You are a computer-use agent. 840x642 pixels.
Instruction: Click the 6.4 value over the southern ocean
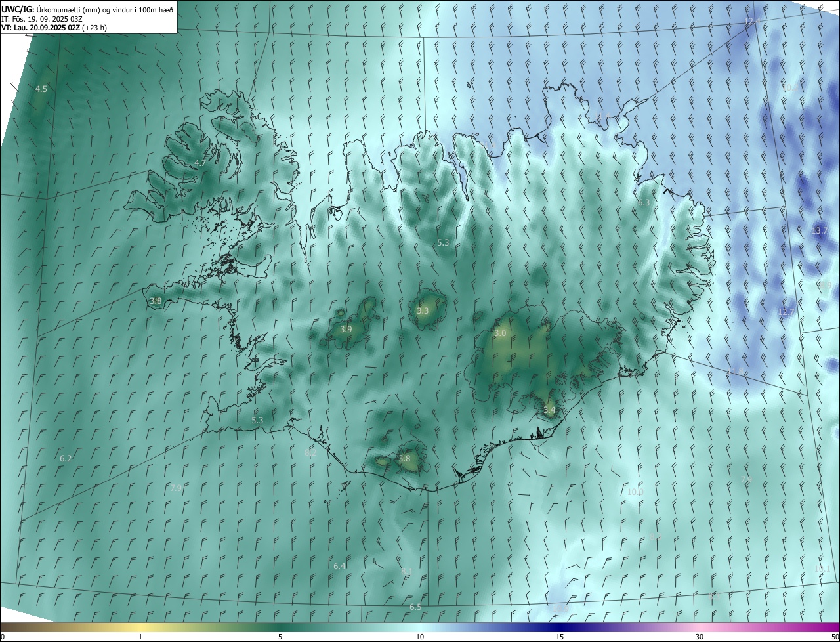tap(339, 566)
